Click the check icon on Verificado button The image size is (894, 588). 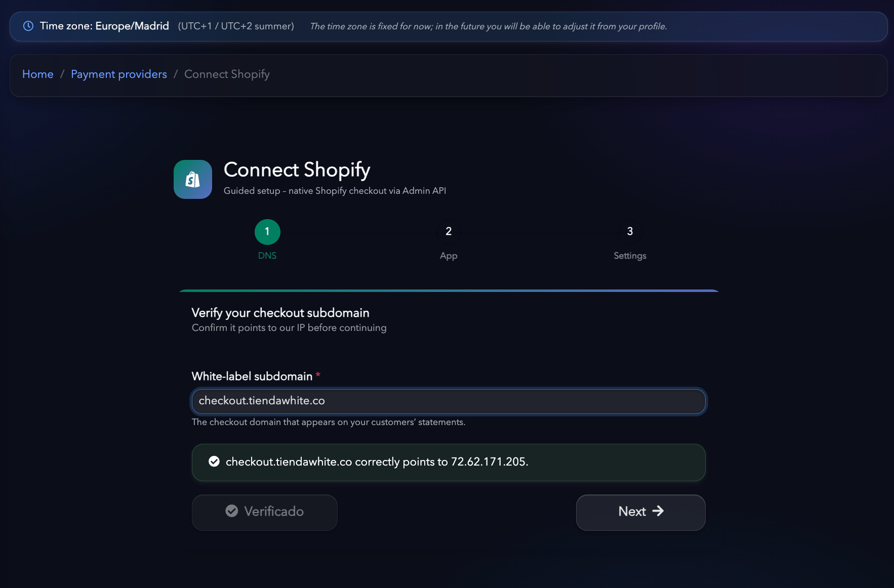click(232, 511)
